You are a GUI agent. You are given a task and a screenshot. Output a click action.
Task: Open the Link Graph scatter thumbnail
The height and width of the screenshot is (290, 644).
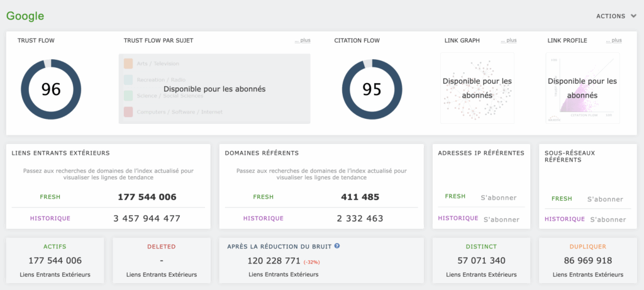[x=477, y=88]
